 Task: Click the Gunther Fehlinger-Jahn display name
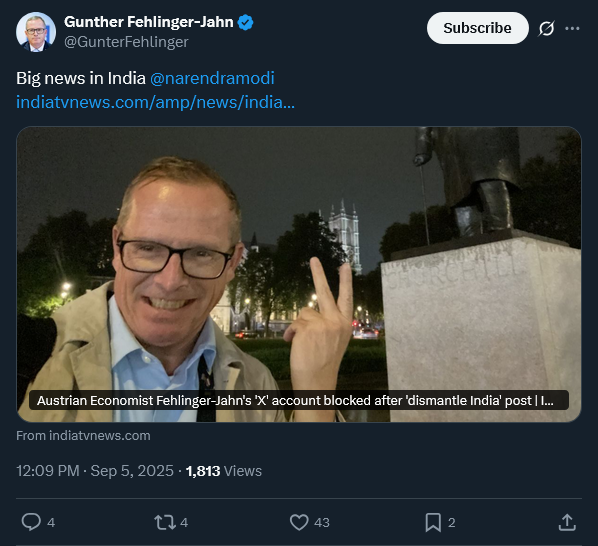point(149,22)
